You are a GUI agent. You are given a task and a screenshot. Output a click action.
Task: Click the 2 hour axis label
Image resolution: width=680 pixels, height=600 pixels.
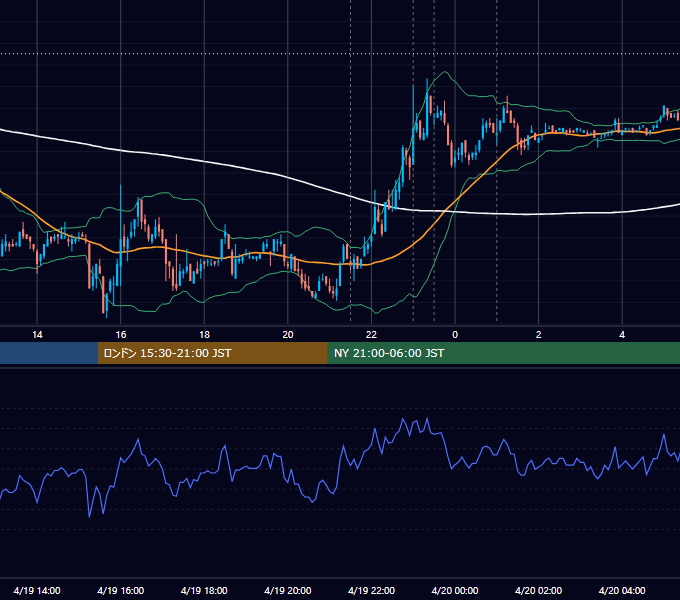539,335
